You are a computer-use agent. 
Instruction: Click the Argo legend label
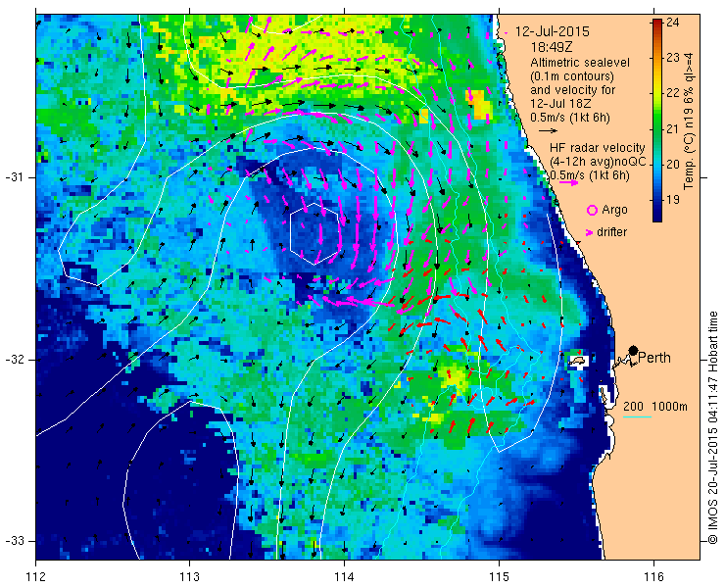coord(614,210)
